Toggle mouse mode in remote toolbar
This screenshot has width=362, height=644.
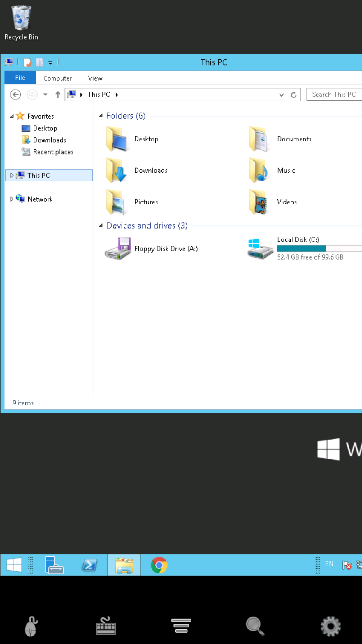31,626
